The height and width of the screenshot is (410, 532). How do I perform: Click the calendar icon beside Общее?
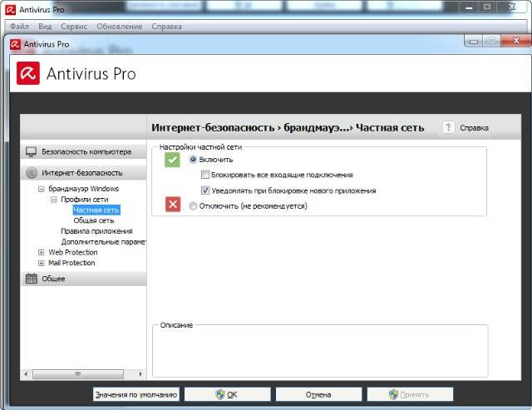[32, 279]
